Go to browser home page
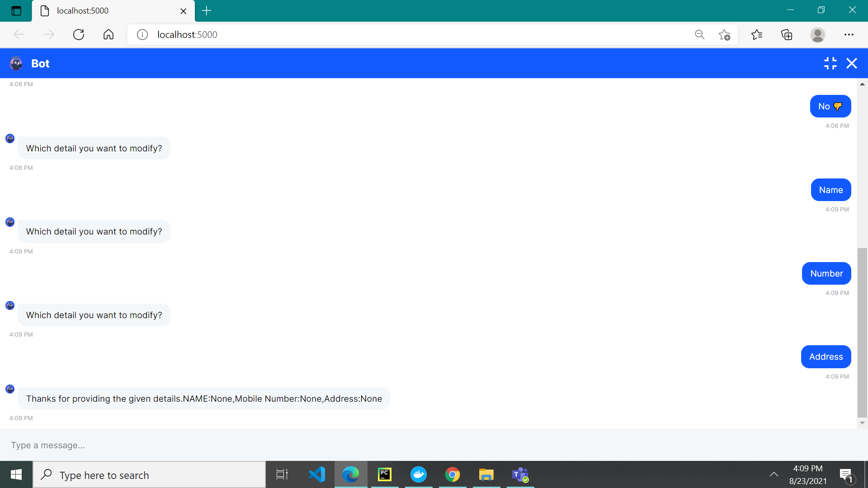 click(108, 35)
